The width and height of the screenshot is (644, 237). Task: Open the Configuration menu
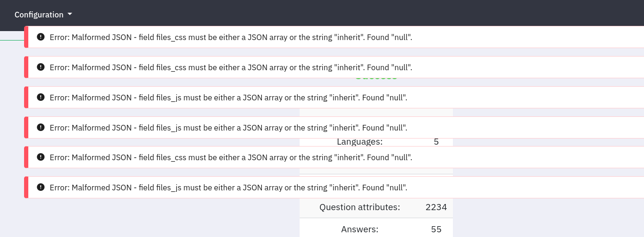(39, 15)
